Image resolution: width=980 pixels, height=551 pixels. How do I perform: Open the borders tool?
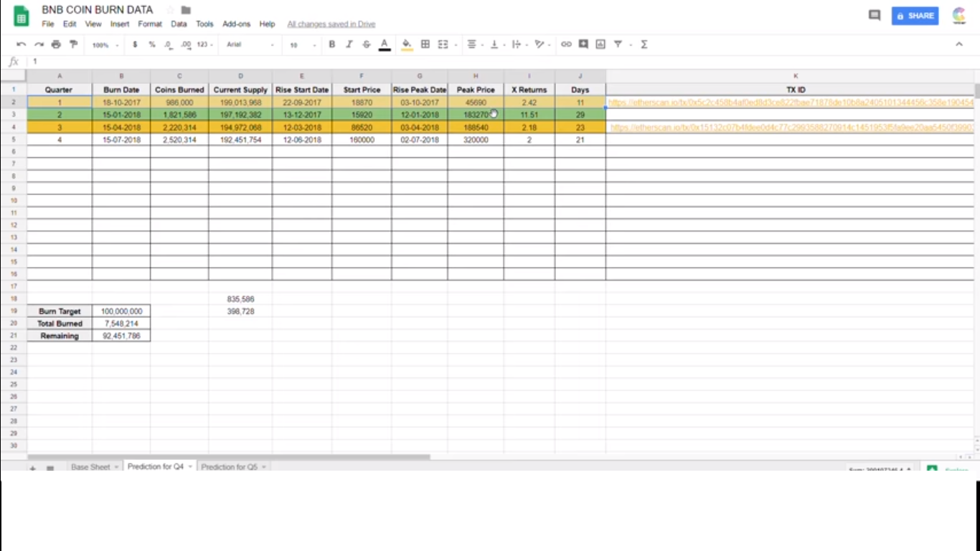click(425, 44)
